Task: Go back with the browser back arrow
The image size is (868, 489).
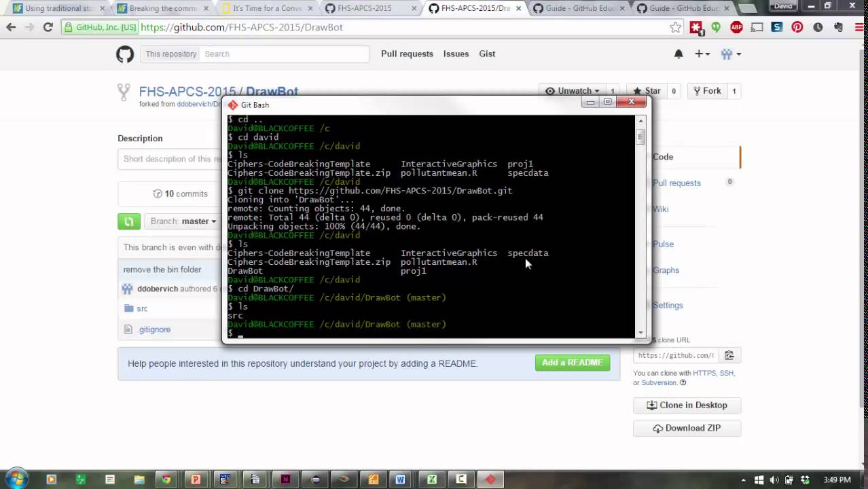Action: click(11, 27)
